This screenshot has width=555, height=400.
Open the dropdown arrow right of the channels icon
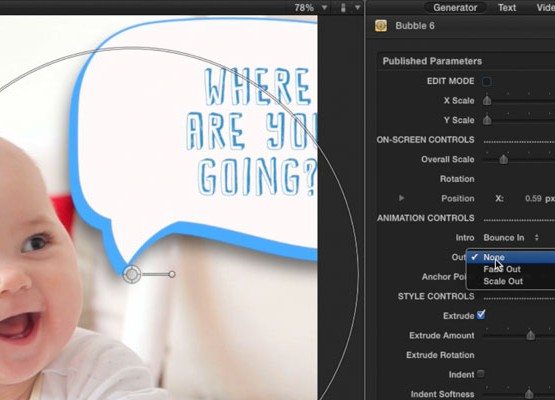357,7
